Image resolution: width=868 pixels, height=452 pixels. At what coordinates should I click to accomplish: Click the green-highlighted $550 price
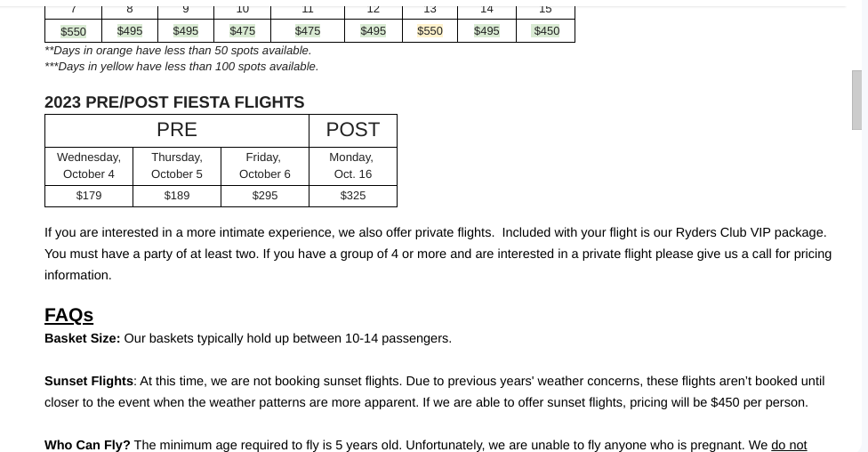(74, 32)
